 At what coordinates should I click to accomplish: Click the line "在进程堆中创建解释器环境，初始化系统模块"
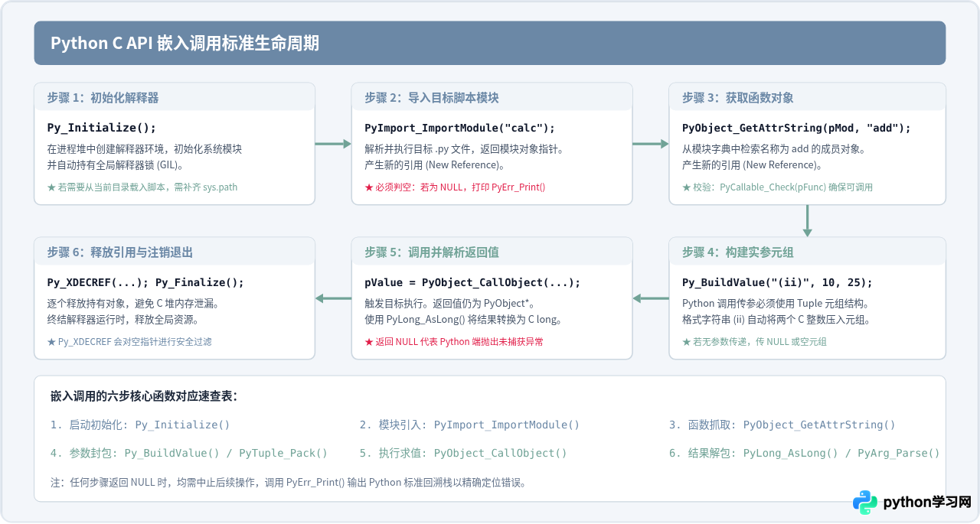pos(145,149)
